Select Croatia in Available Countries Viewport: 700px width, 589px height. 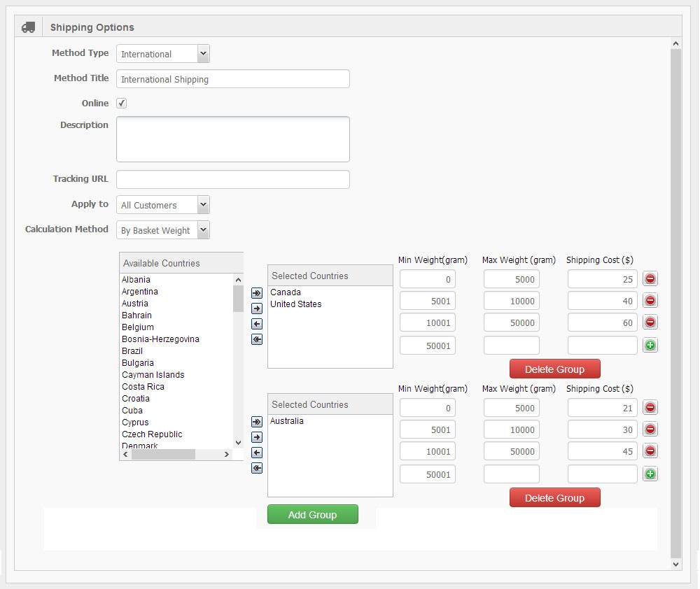tap(136, 399)
